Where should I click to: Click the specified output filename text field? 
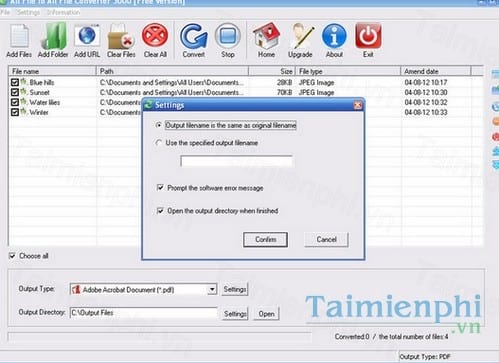(x=236, y=161)
